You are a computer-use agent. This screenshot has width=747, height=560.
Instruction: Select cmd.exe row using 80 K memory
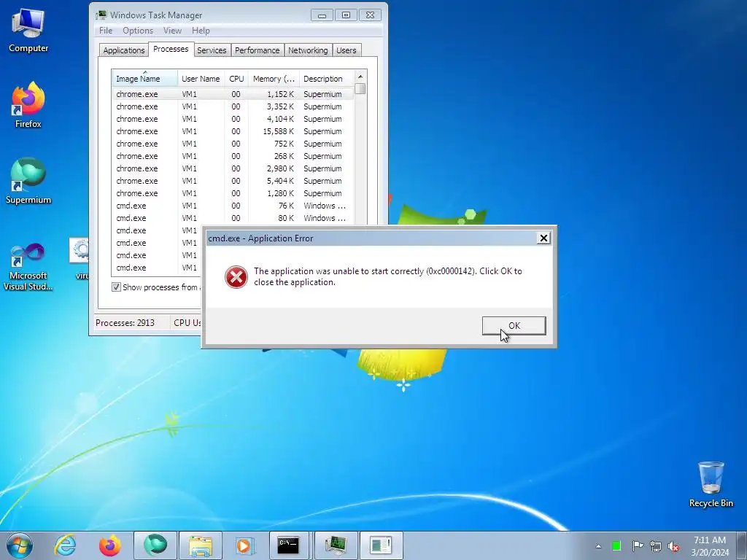[x=233, y=218]
